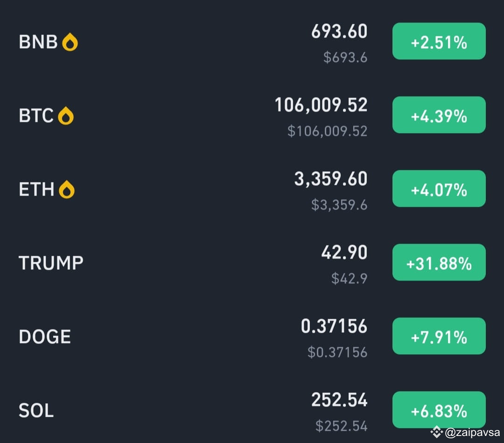Open the TRUMP coin listing
Image resolution: width=504 pixels, height=443 pixels.
pos(252,263)
